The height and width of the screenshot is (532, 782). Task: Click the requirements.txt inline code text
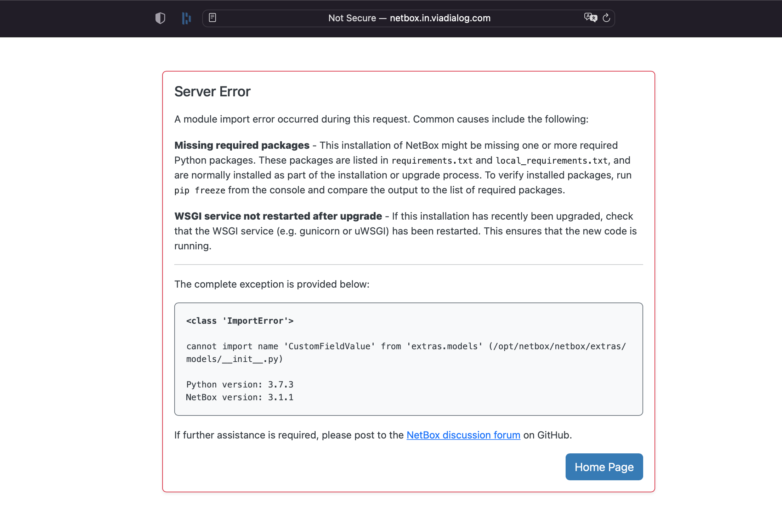tap(432, 160)
